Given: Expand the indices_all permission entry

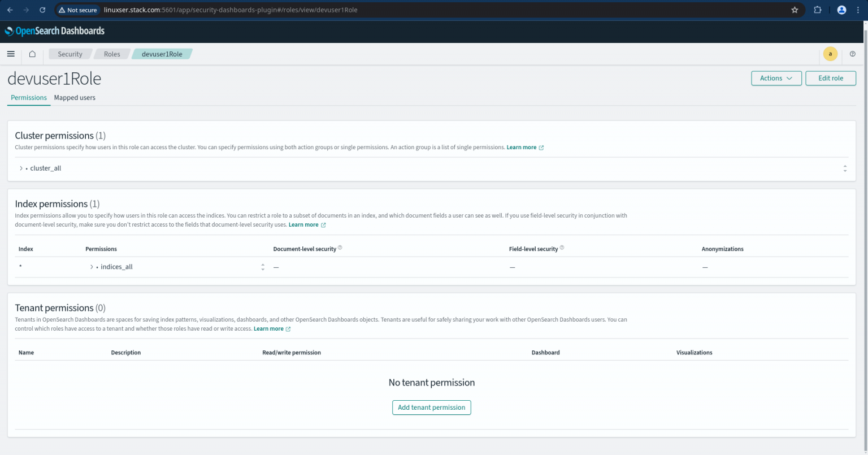Looking at the screenshot, I should pos(91,266).
